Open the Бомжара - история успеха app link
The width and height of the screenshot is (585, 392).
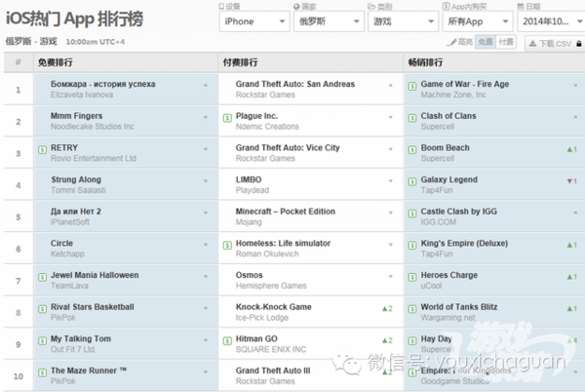[x=103, y=84]
